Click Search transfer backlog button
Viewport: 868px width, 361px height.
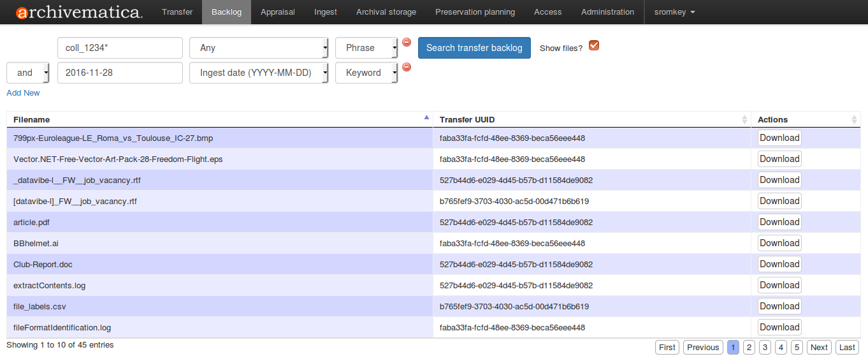pyautogui.click(x=474, y=48)
